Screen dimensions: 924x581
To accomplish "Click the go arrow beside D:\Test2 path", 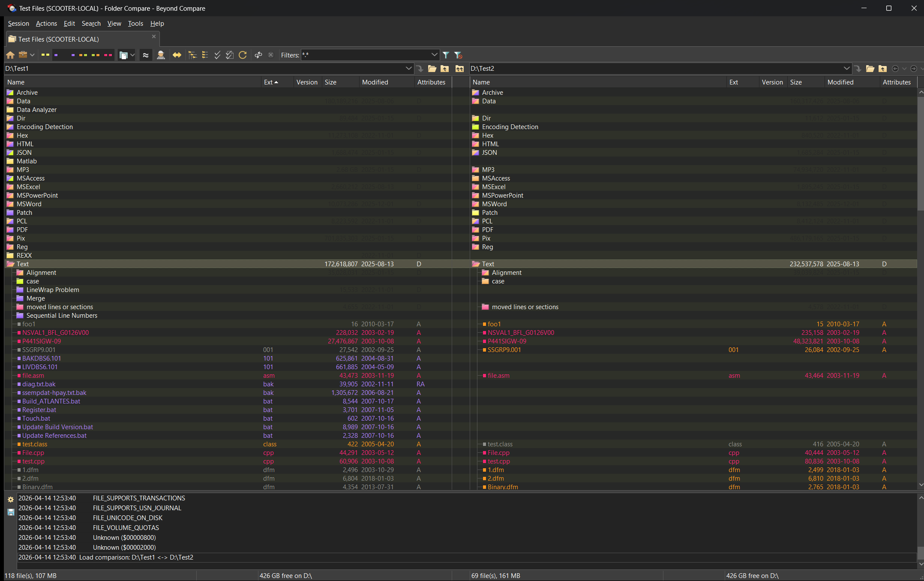I will [858, 69].
